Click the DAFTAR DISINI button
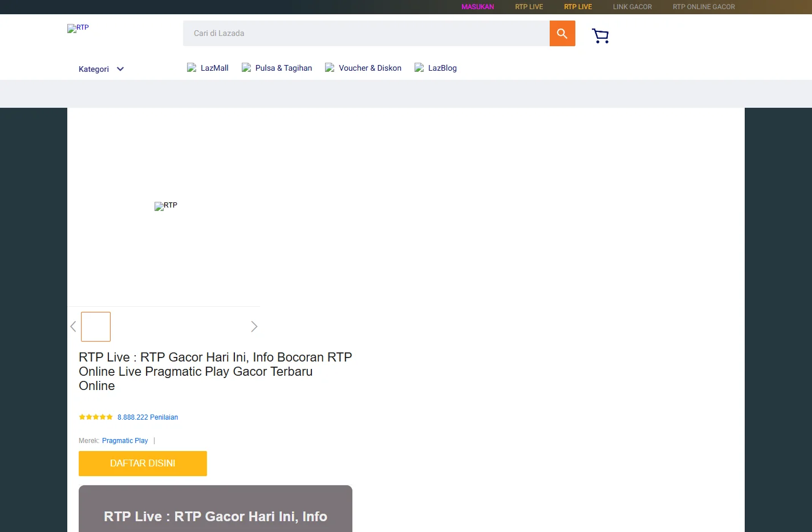812x532 pixels. click(143, 464)
